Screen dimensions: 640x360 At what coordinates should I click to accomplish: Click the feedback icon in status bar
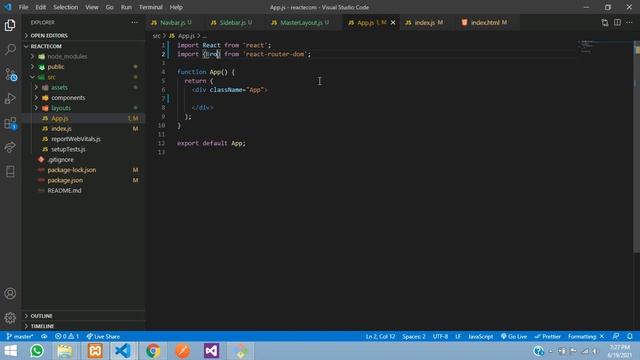(x=616, y=336)
